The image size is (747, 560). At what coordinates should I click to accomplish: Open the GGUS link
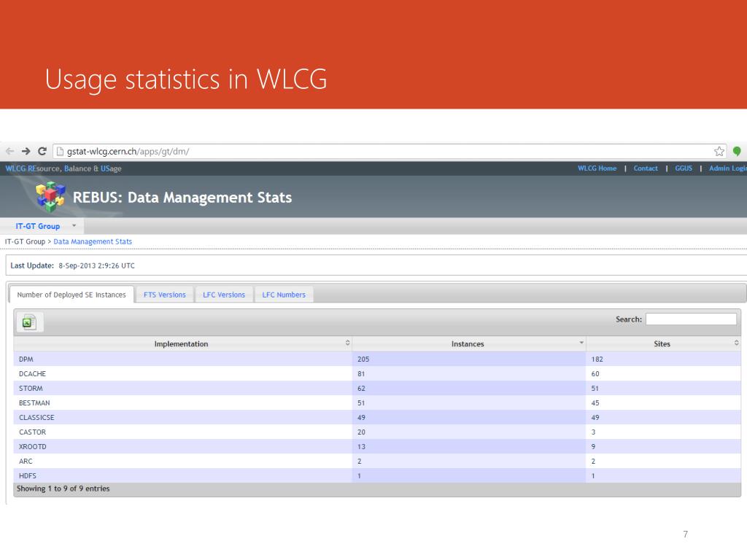coord(684,168)
